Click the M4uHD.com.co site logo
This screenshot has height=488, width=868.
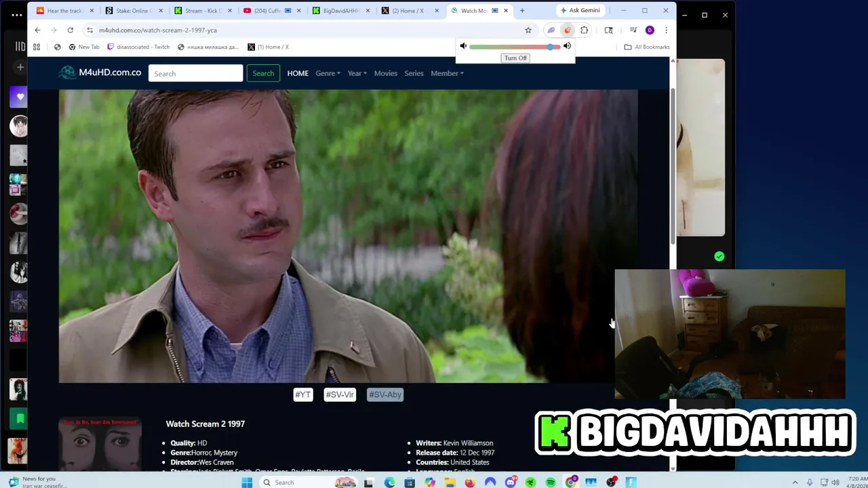click(x=100, y=73)
